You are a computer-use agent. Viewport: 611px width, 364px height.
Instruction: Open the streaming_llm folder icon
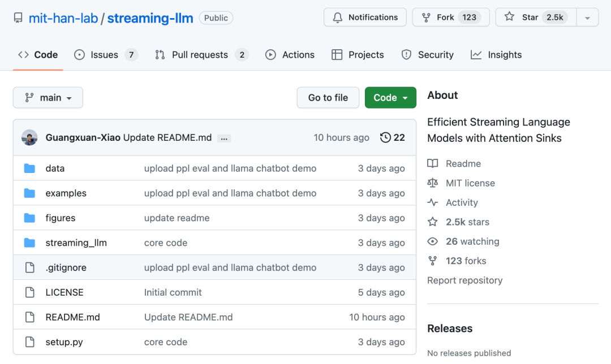pos(29,242)
